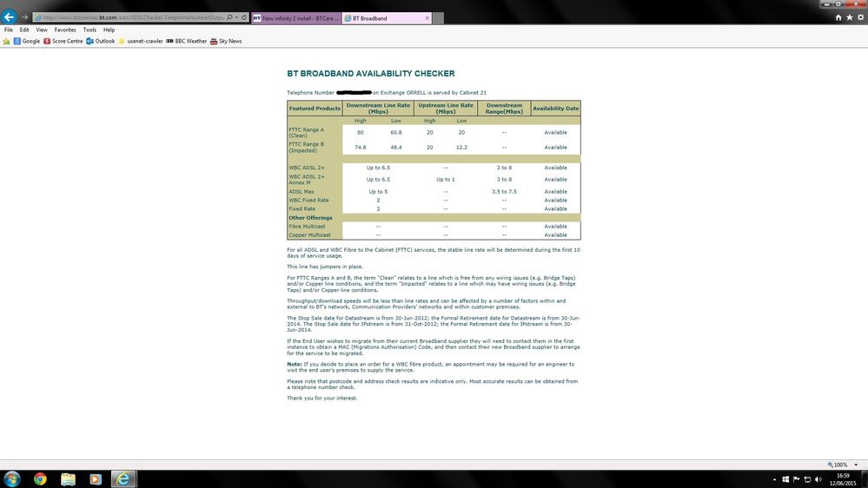The image size is (868, 488).
Task: Launch Google Chrome from the taskbar
Action: [x=40, y=479]
